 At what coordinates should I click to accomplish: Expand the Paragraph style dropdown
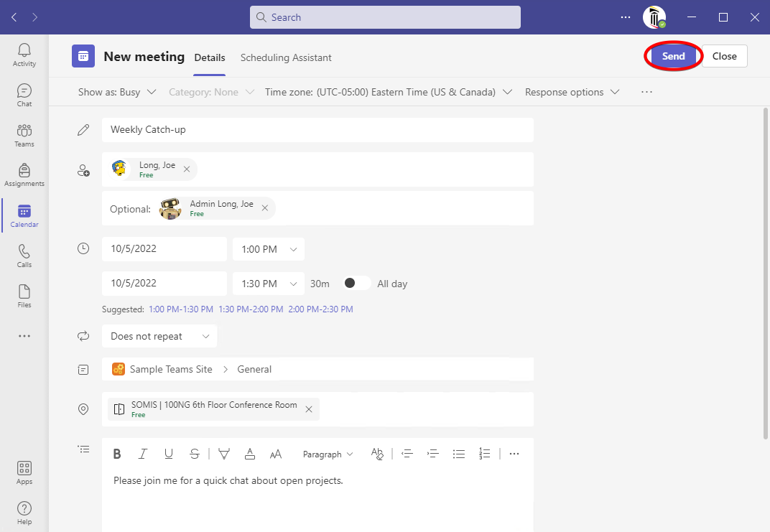coord(328,454)
